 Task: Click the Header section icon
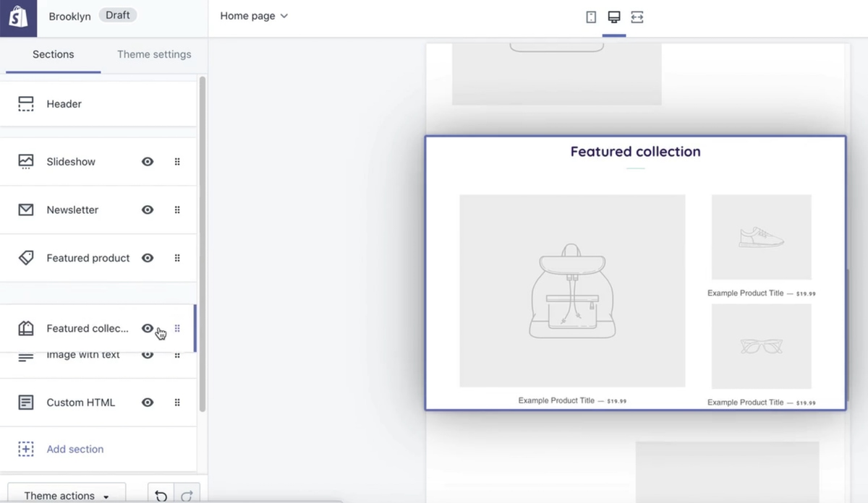[x=26, y=104]
